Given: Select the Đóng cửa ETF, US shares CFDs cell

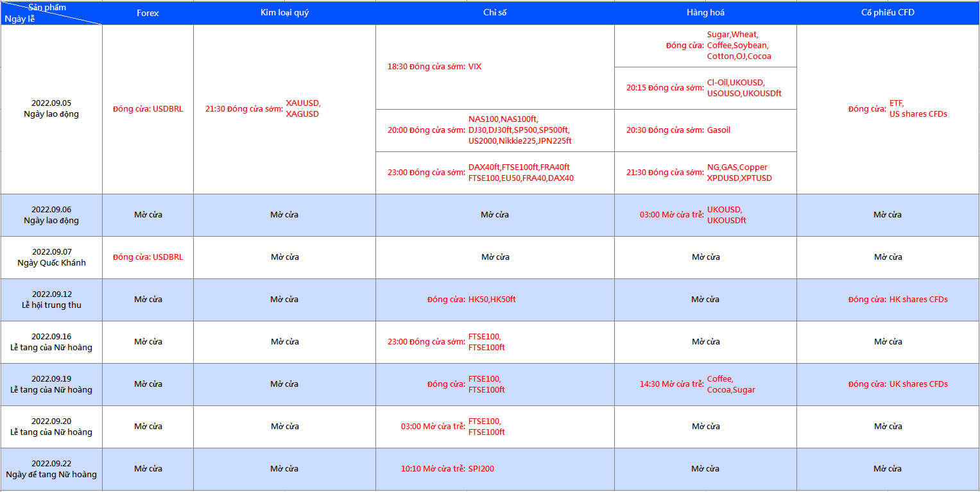Looking at the screenshot, I should point(888,109).
